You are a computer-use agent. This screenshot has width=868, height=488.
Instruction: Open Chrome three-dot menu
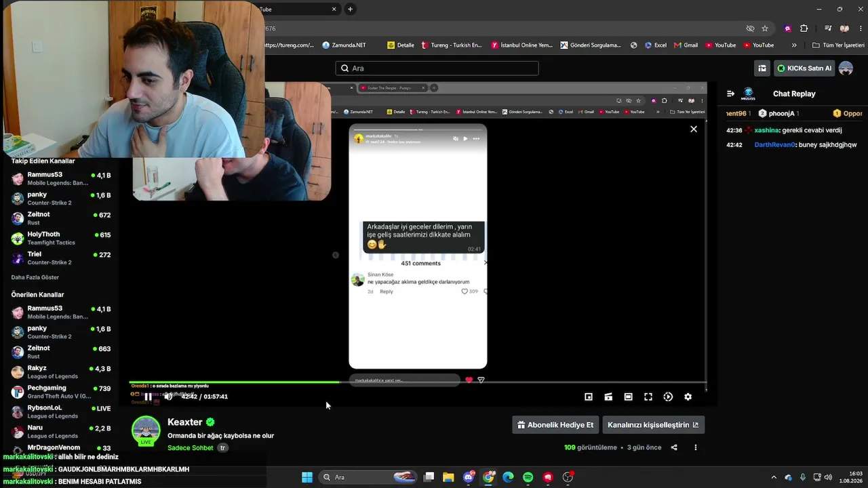[859, 28]
